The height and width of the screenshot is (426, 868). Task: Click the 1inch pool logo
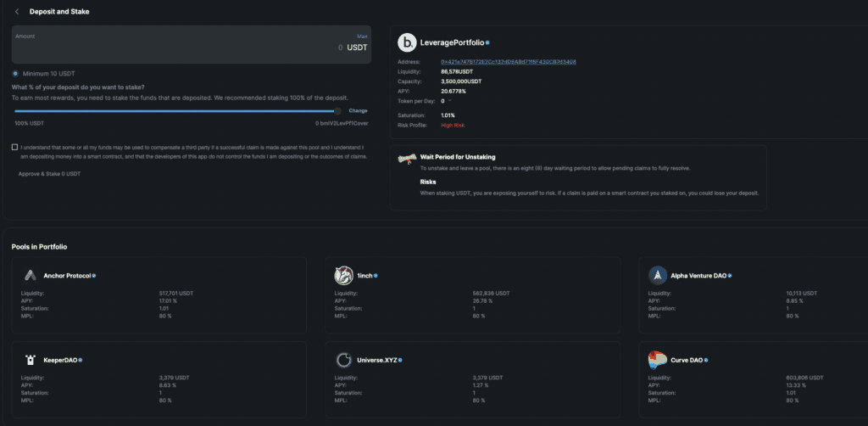pyautogui.click(x=343, y=276)
